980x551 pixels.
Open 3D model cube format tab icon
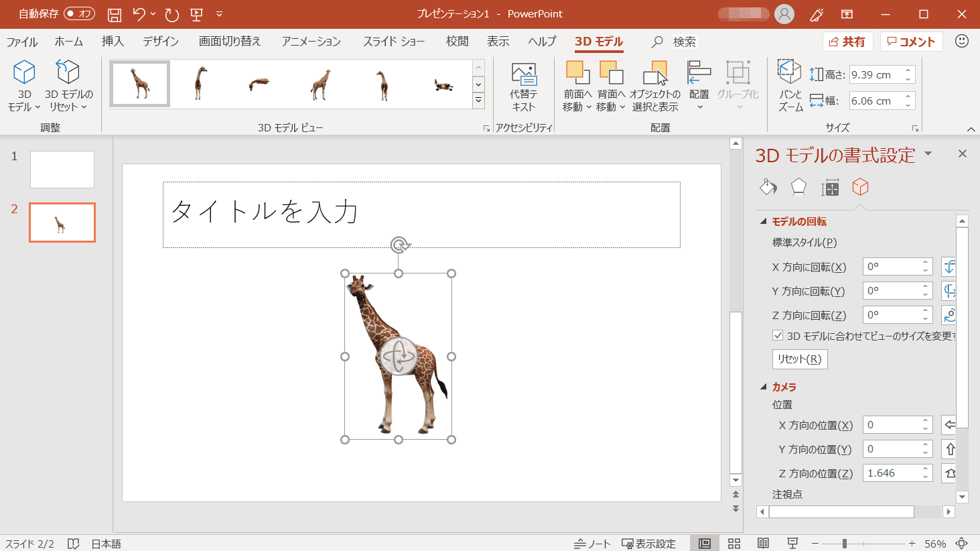point(860,187)
